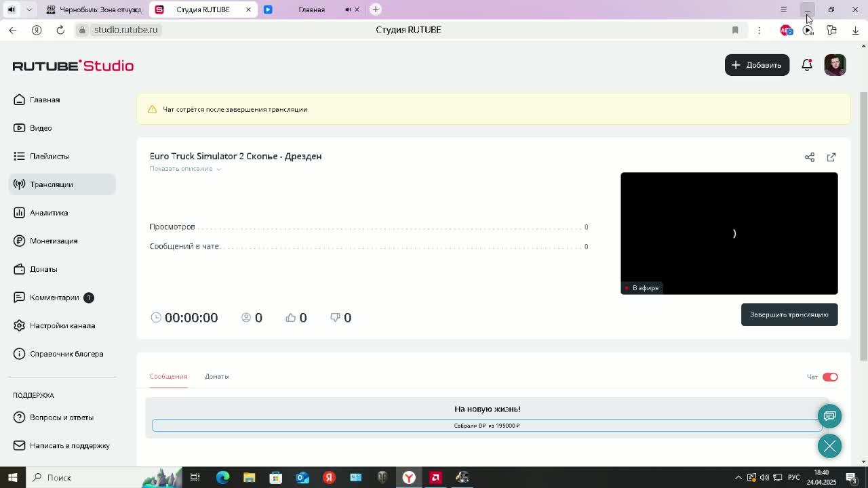Open Windows notification center
Screen dimensions: 868x488
tap(852, 477)
